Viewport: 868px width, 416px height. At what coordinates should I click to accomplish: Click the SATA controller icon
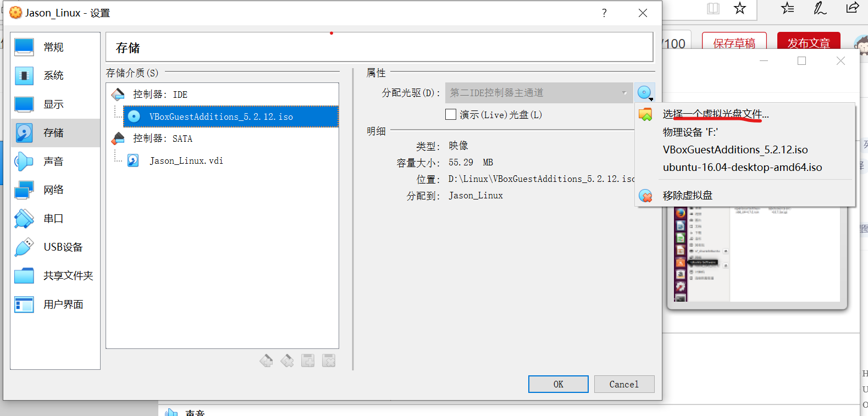(118, 138)
